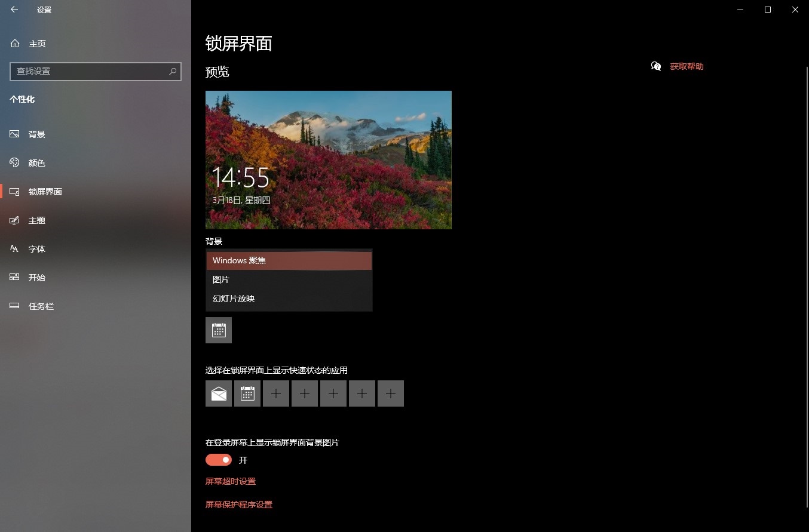The height and width of the screenshot is (532, 809).
Task: Select 锁屏界面 in the sidebar
Action: point(96,192)
